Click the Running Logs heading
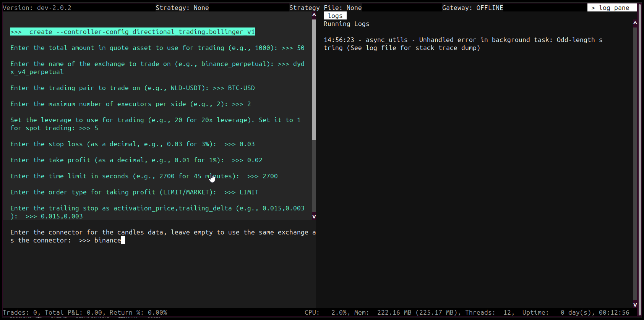The width and height of the screenshot is (644, 320). pos(346,24)
